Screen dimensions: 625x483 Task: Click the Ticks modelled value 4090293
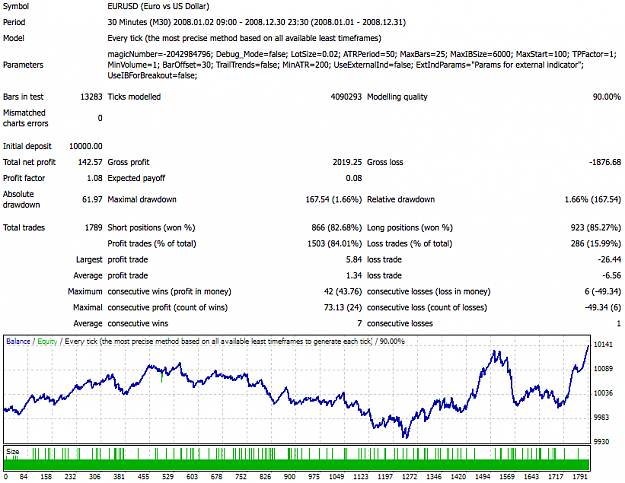point(346,97)
